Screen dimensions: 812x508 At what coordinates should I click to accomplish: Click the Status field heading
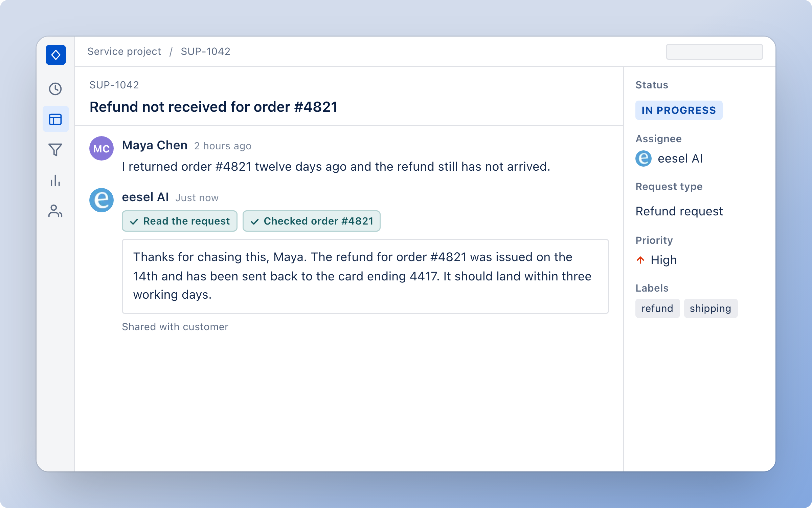tap(652, 85)
